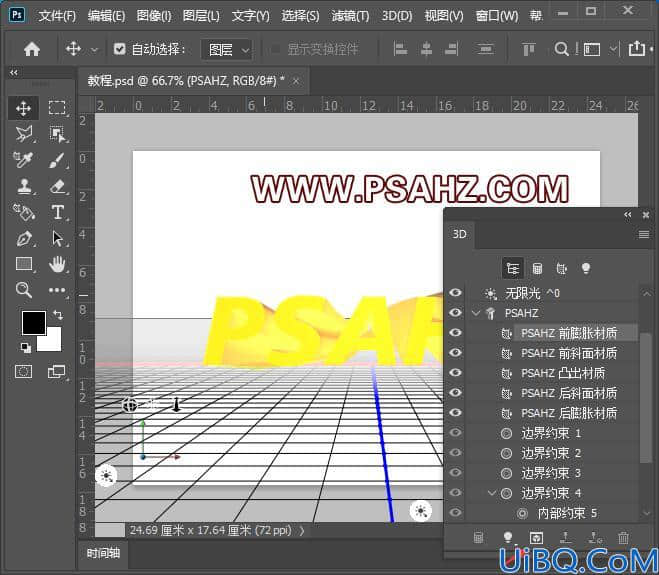Viewport: 659px width, 575px height.
Task: Click the foreground color swatch
Action: 34,323
